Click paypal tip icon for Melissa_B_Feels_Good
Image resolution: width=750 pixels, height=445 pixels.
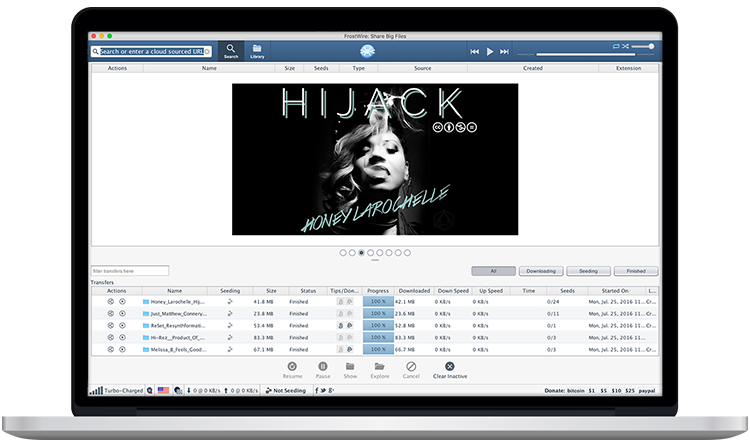(350, 349)
